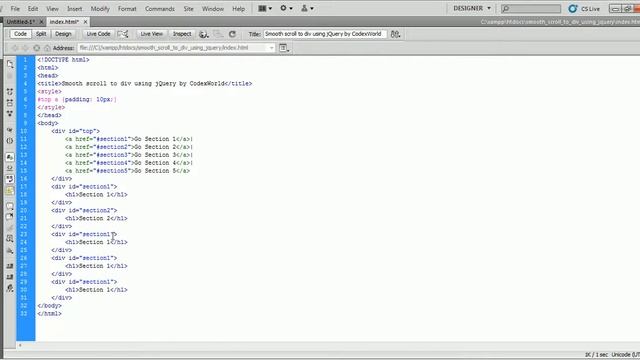Switch to Split view

tap(41, 34)
